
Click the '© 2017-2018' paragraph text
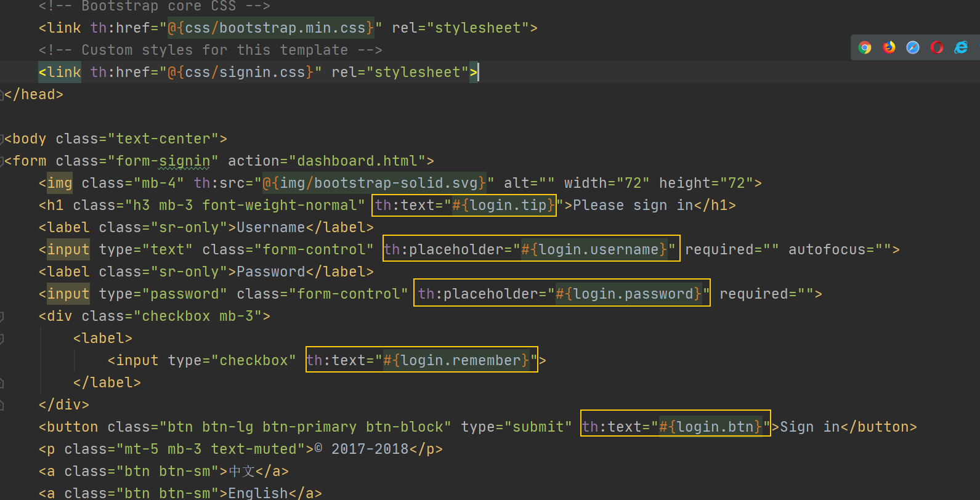[x=362, y=449]
